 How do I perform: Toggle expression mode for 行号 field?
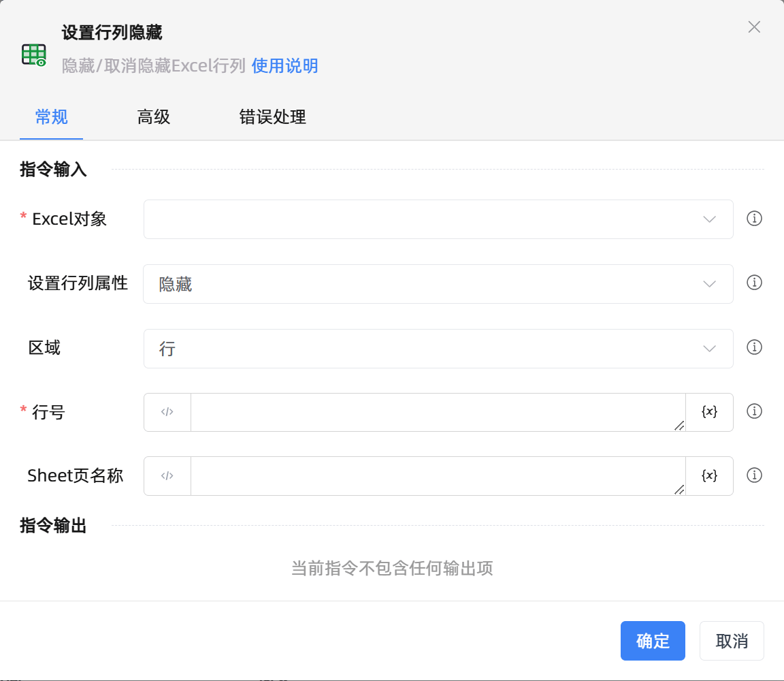(x=167, y=412)
